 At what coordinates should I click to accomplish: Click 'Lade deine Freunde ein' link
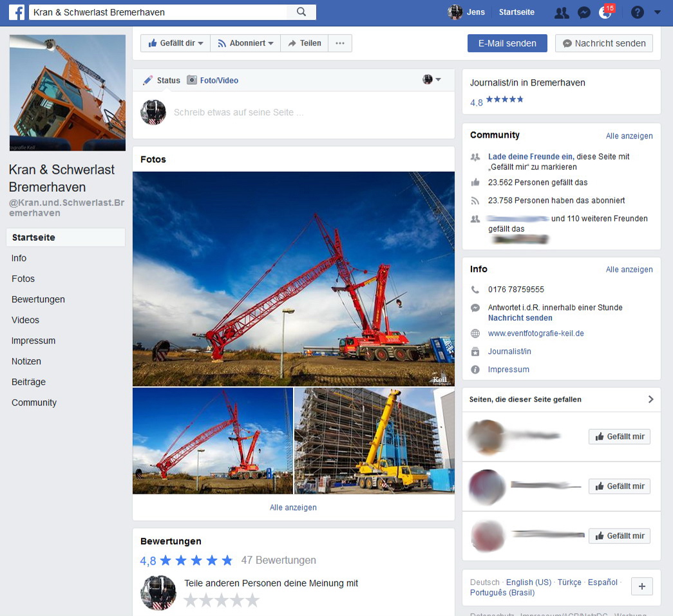[x=531, y=156]
